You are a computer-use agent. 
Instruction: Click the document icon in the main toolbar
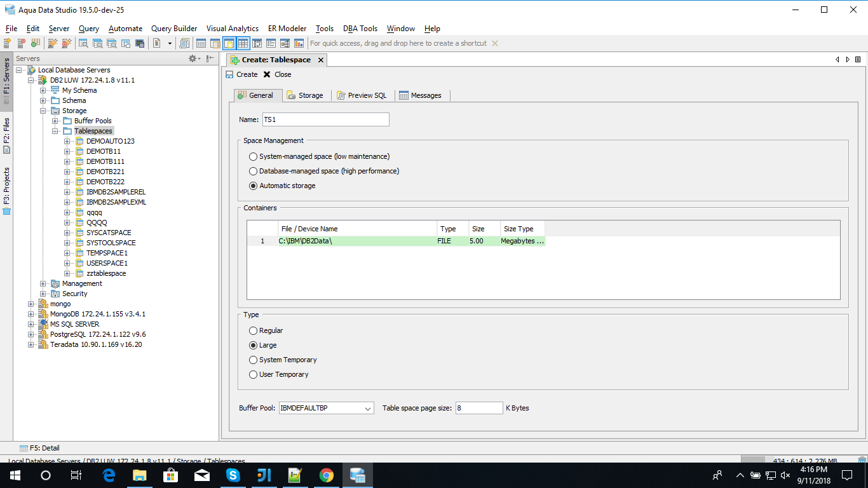tap(157, 43)
